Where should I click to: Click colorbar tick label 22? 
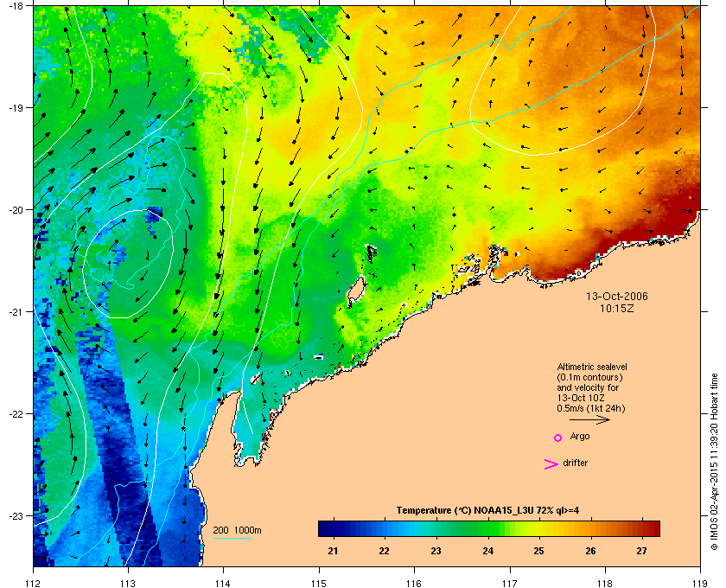(x=384, y=552)
